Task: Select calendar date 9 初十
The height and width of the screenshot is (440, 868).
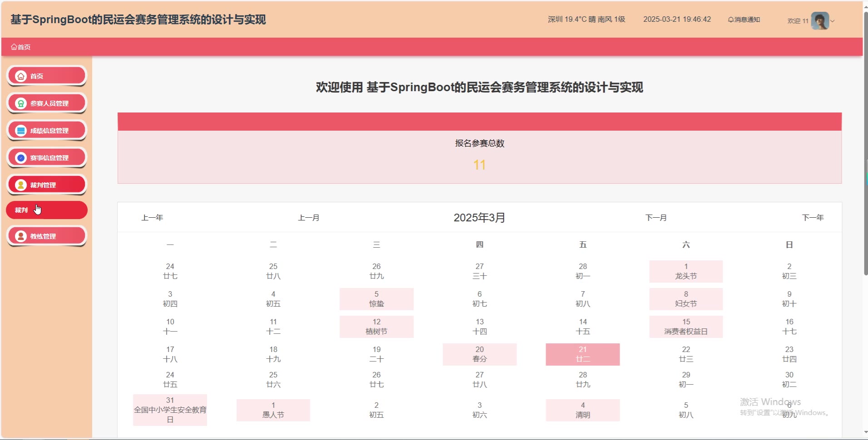Action: 789,299
